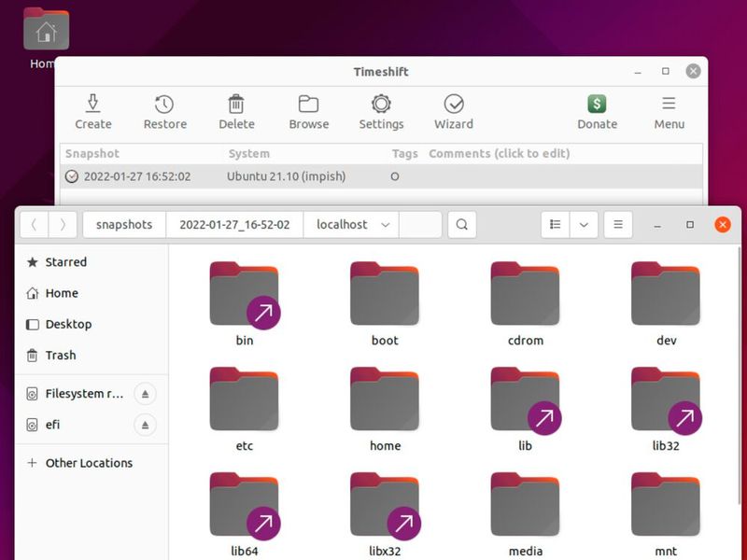Select the home folder in file grid

click(x=385, y=410)
